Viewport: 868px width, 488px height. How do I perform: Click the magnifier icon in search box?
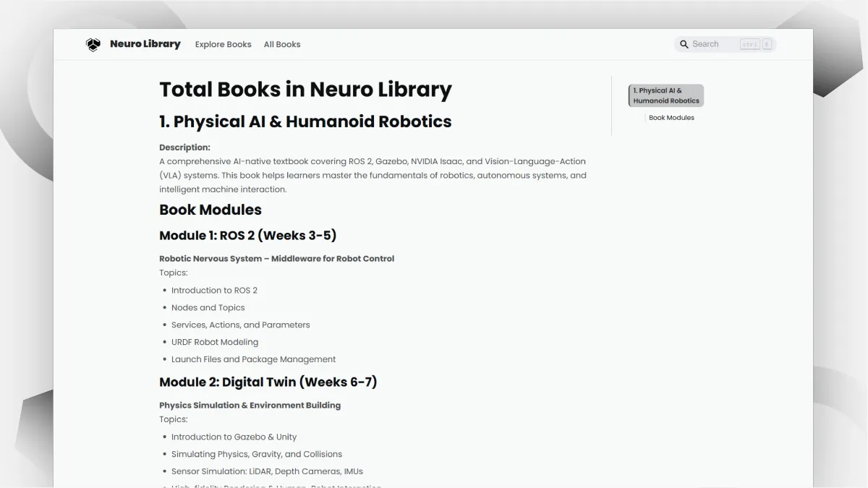pos(684,44)
